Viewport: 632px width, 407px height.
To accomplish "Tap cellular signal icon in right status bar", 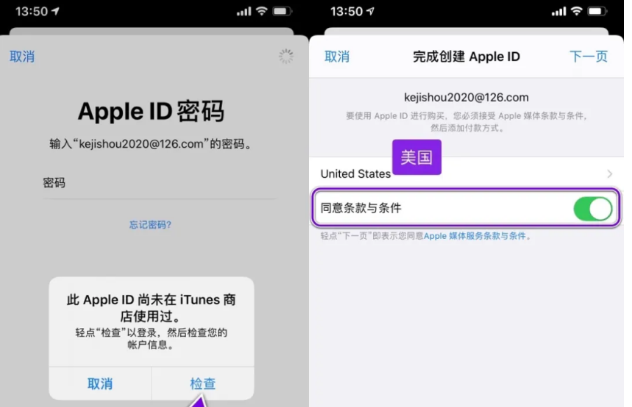I will tap(559, 11).
